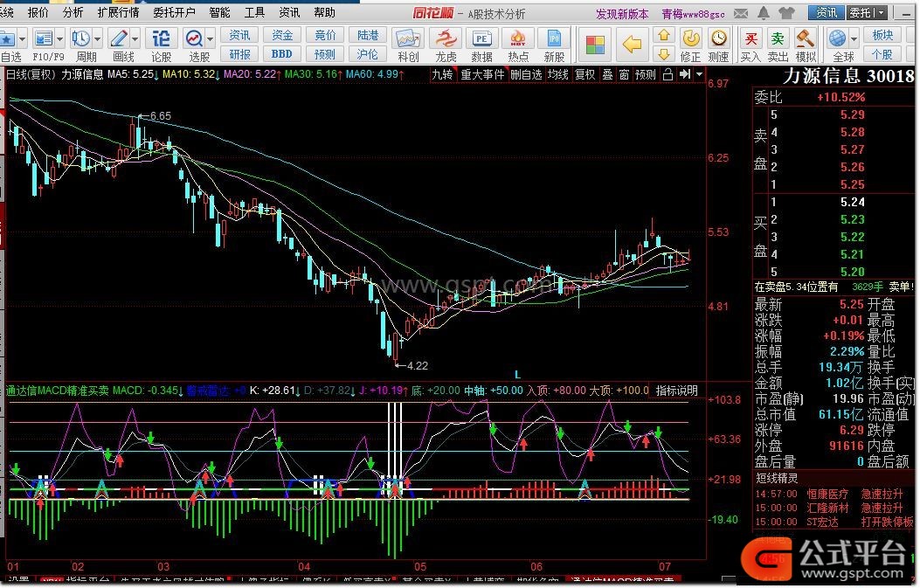The width and height of the screenshot is (920, 588).
Task: Click the four-color grid layout icon
Action: (x=595, y=45)
